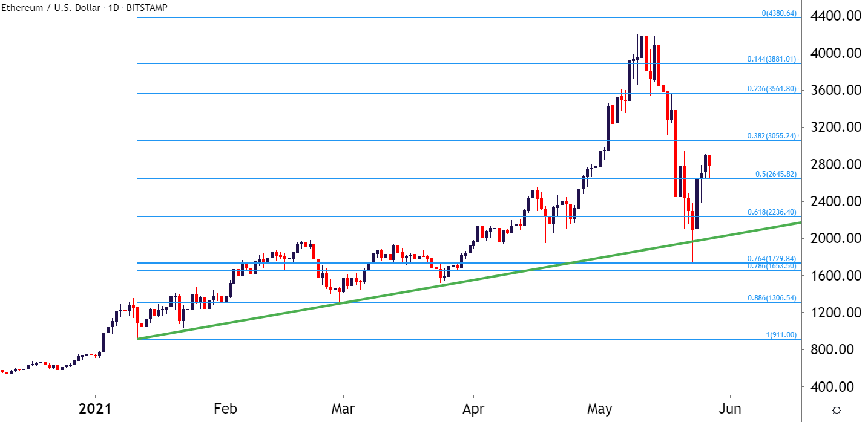Screen dimensions: 868x422
Task: Click the 2800.00 price axis label
Action: coord(835,164)
